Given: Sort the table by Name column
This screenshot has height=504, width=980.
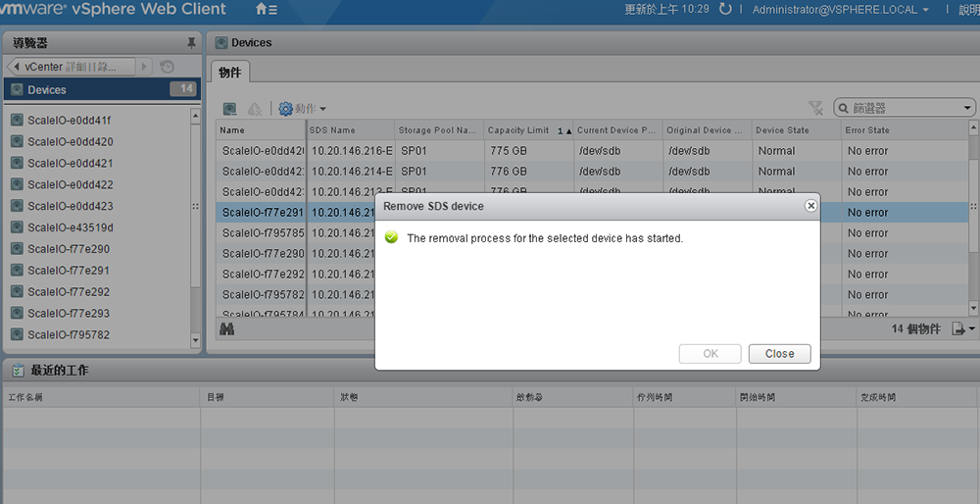Looking at the screenshot, I should [262, 130].
